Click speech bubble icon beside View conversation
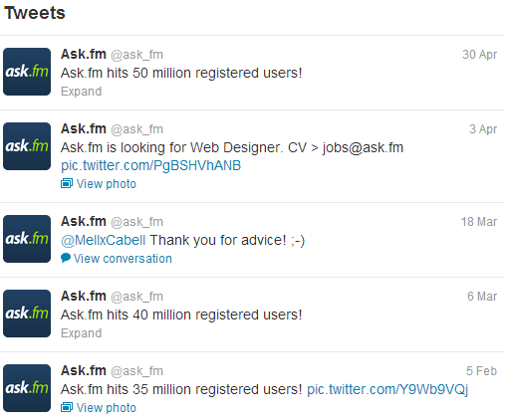 (x=66, y=258)
